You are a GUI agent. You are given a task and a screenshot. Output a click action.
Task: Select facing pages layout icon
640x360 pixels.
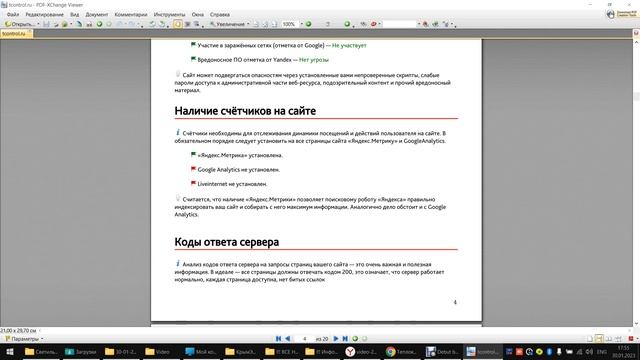609,338
